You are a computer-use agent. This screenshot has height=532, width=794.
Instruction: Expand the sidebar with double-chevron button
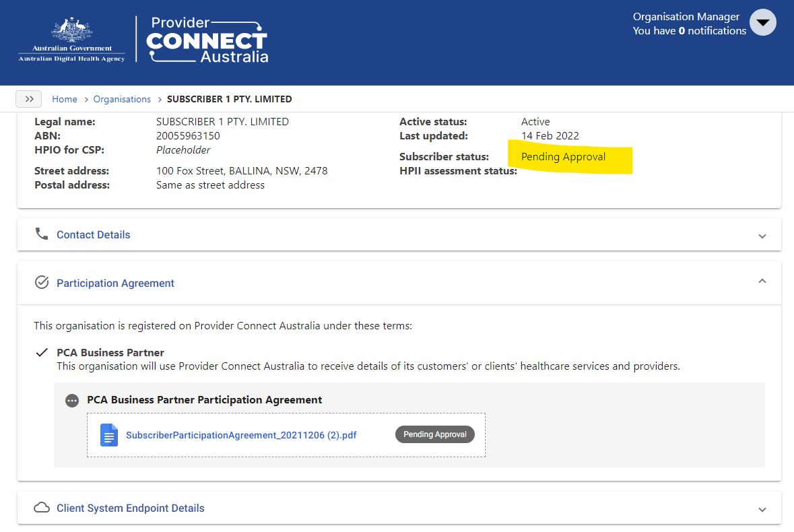click(29, 99)
